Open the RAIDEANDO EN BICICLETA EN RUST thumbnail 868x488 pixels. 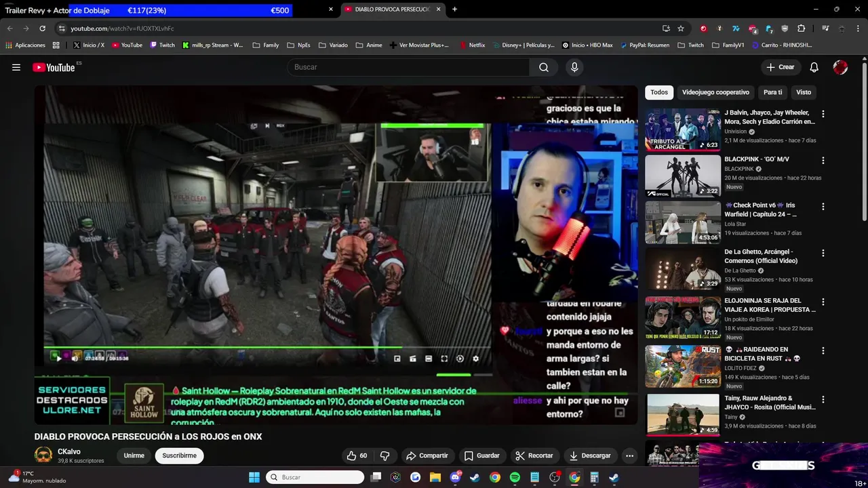click(682, 367)
